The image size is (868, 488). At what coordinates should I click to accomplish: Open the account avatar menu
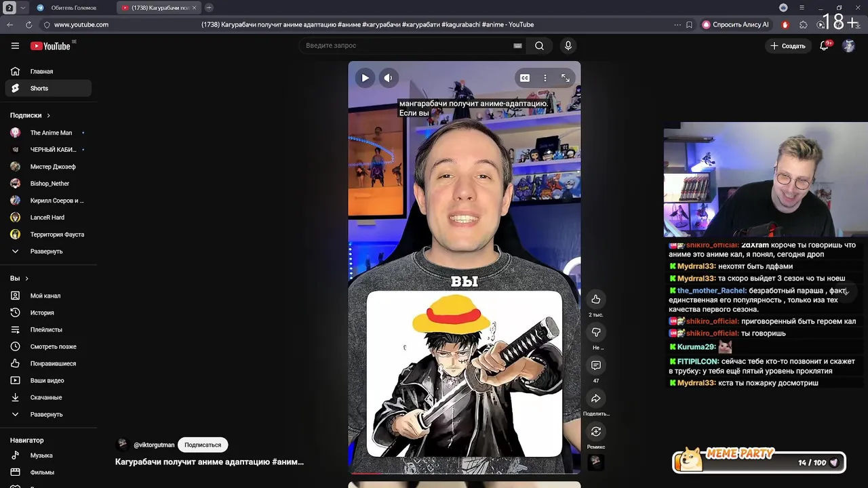point(848,45)
